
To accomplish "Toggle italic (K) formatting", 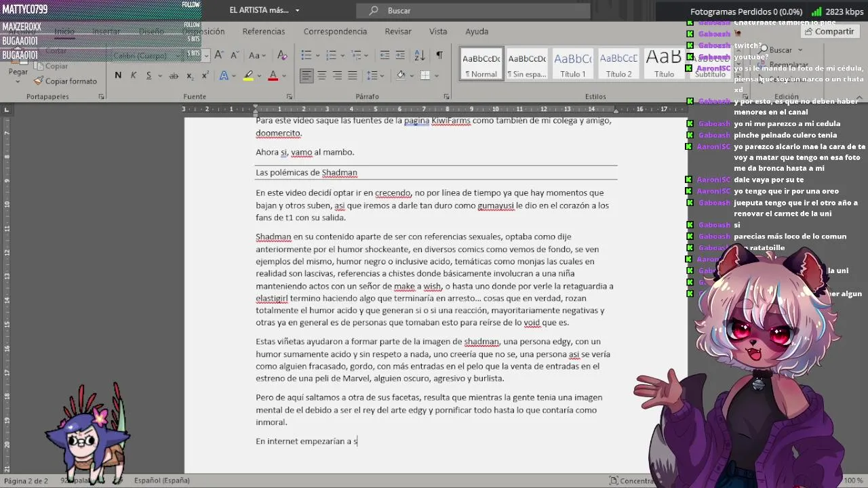I will pos(133,75).
